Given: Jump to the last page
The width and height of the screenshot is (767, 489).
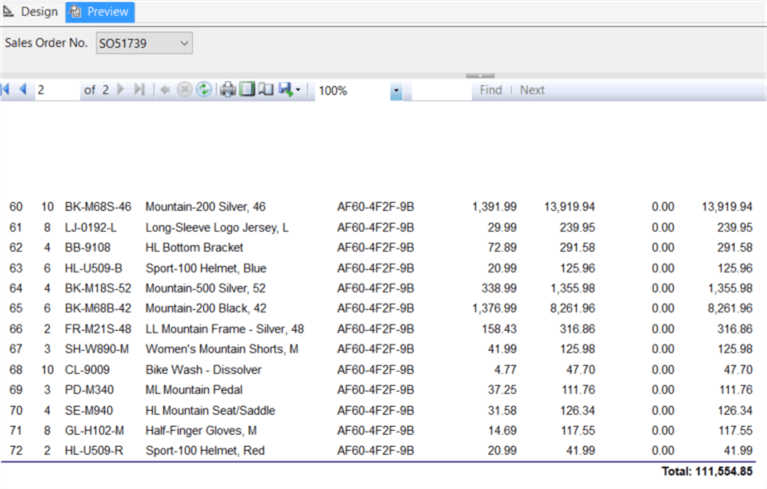Looking at the screenshot, I should tap(139, 90).
